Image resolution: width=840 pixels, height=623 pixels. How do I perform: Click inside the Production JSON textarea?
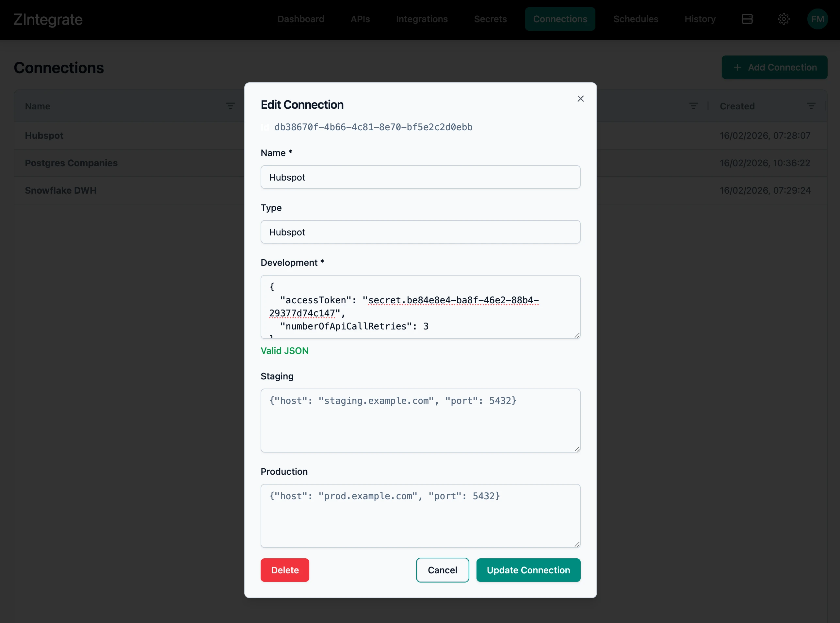point(420,516)
